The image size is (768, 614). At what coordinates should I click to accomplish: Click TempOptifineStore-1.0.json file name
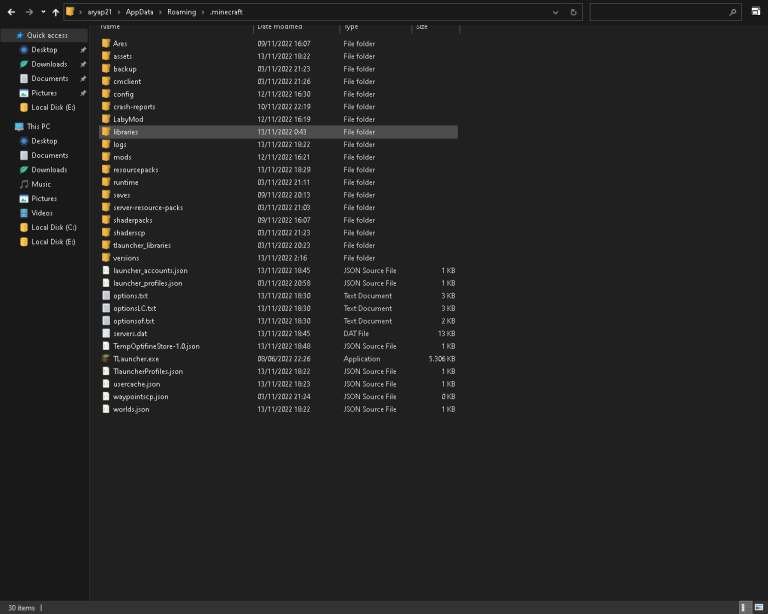point(156,346)
